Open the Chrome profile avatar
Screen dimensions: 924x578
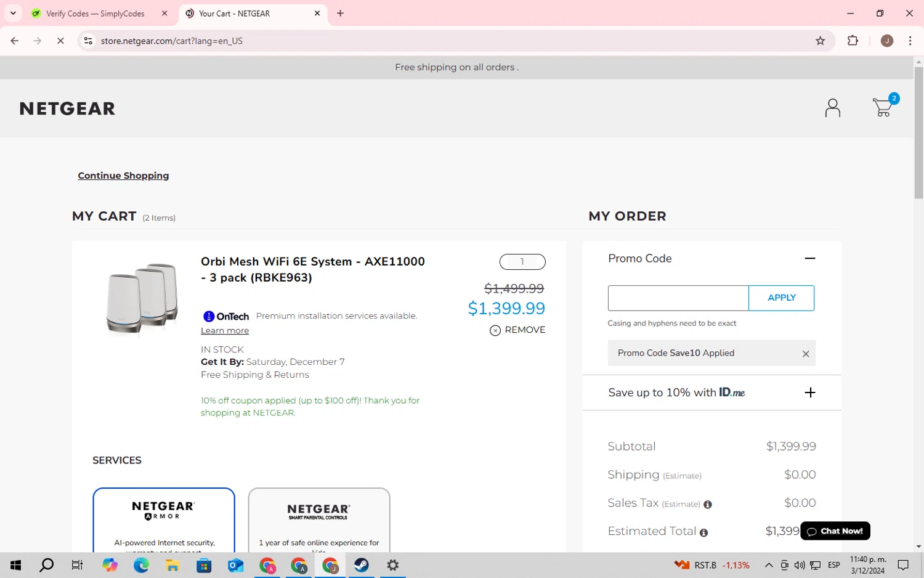pos(887,41)
